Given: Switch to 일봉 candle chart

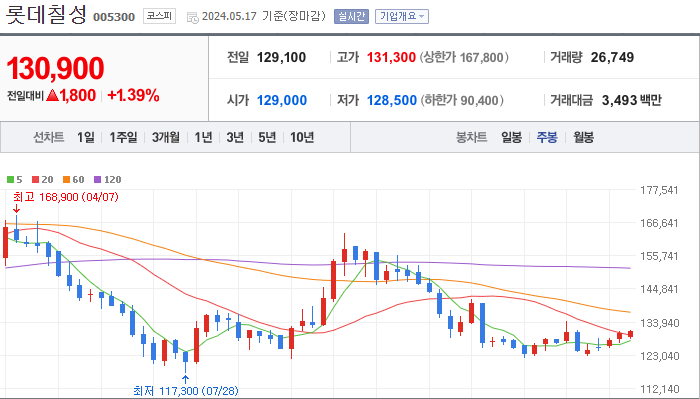Looking at the screenshot, I should click(511, 137).
